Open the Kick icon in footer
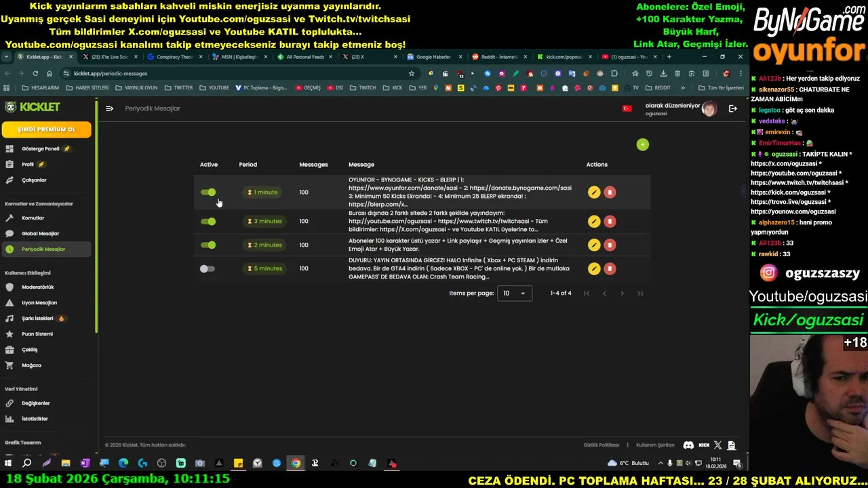The height and width of the screenshot is (488, 868). point(704,445)
